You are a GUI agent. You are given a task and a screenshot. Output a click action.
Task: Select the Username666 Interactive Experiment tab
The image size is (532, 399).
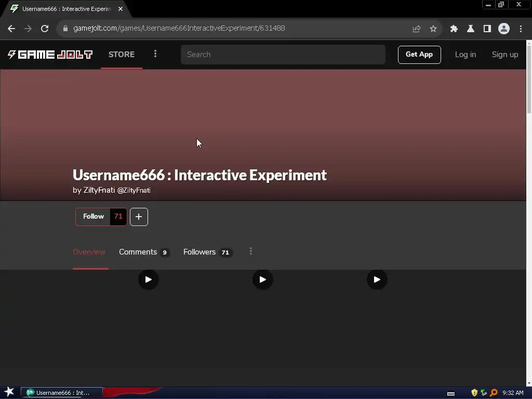point(66,9)
